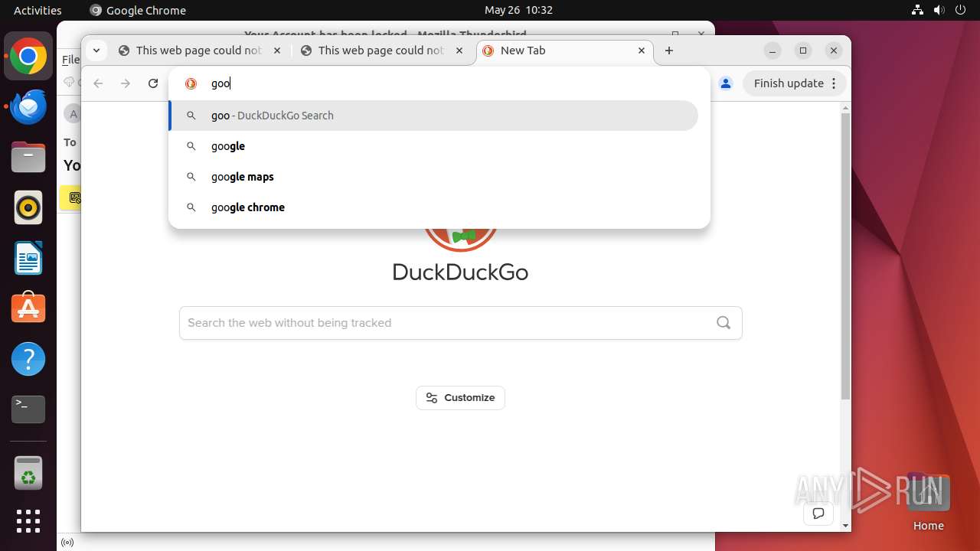Select 'goo - DuckDuckGo Search' suggestion

coord(433,116)
